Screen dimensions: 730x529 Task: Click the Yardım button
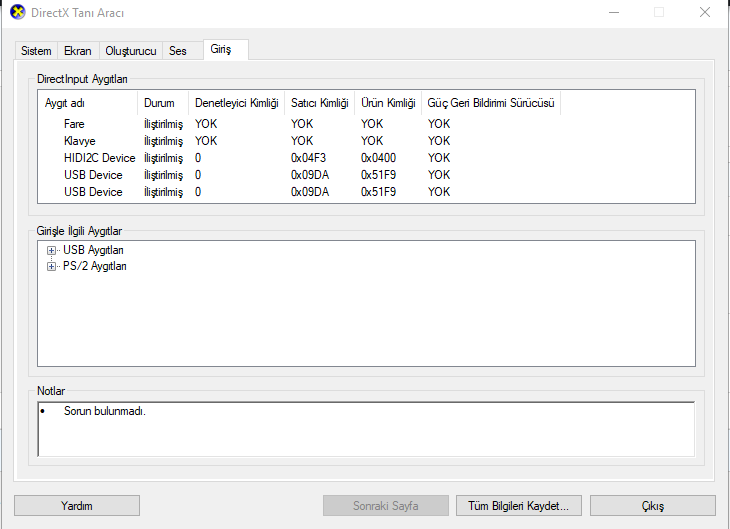[x=77, y=506]
